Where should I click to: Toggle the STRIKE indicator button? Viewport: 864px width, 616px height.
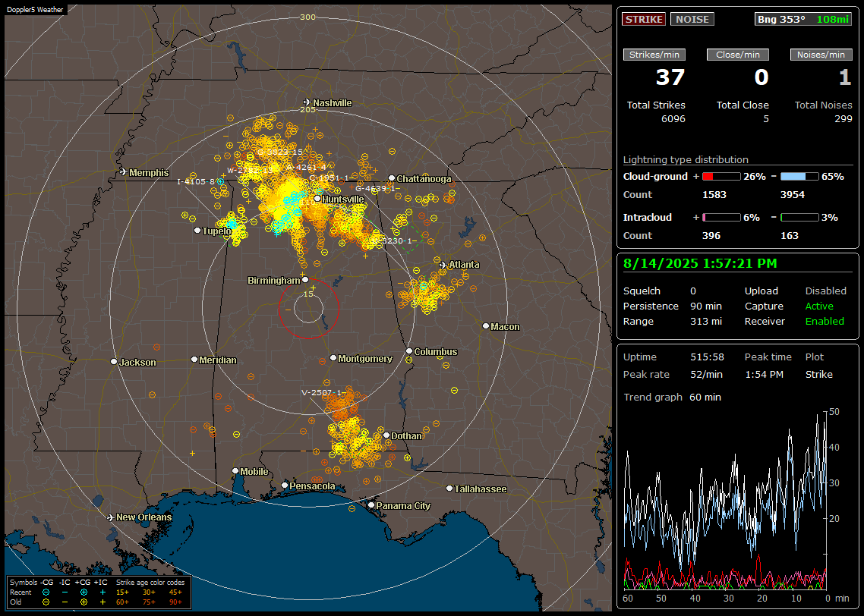644,19
